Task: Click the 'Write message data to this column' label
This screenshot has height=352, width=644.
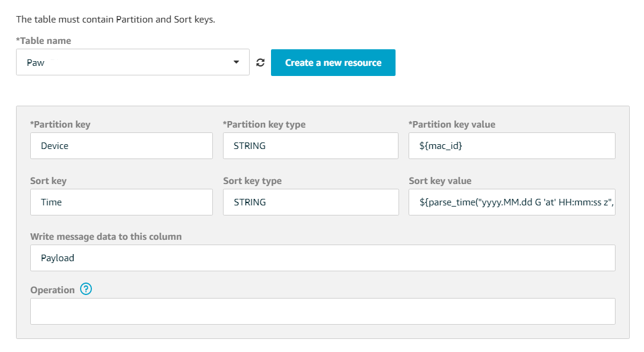Action: tap(106, 236)
